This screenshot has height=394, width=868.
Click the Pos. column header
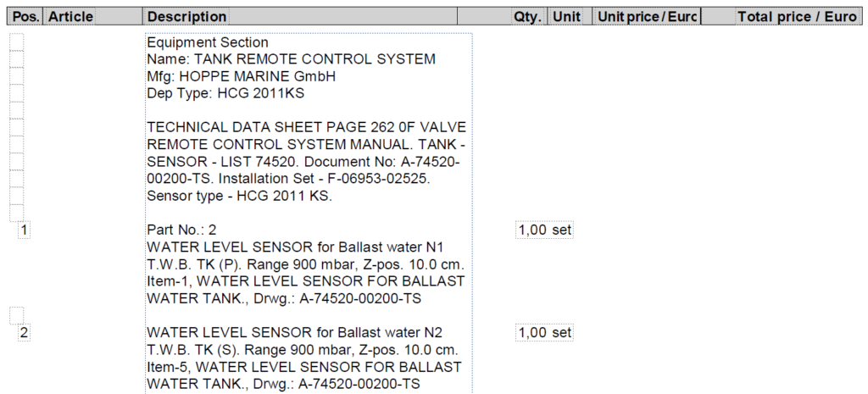point(26,17)
